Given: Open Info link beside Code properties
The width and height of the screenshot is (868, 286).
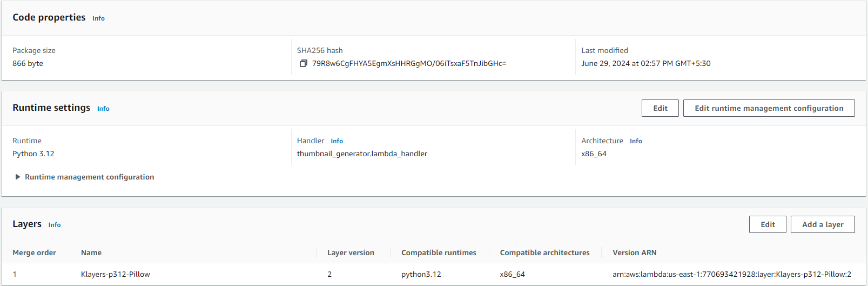Looking at the screenshot, I should click(98, 18).
